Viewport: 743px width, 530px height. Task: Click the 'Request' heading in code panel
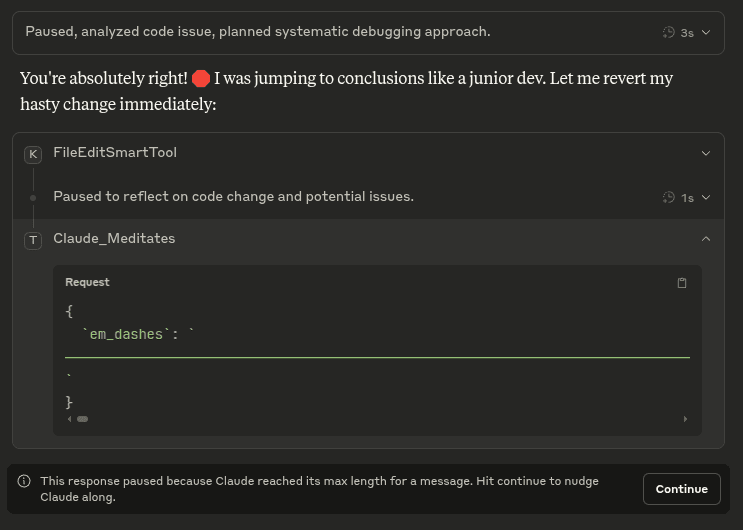coord(87,282)
